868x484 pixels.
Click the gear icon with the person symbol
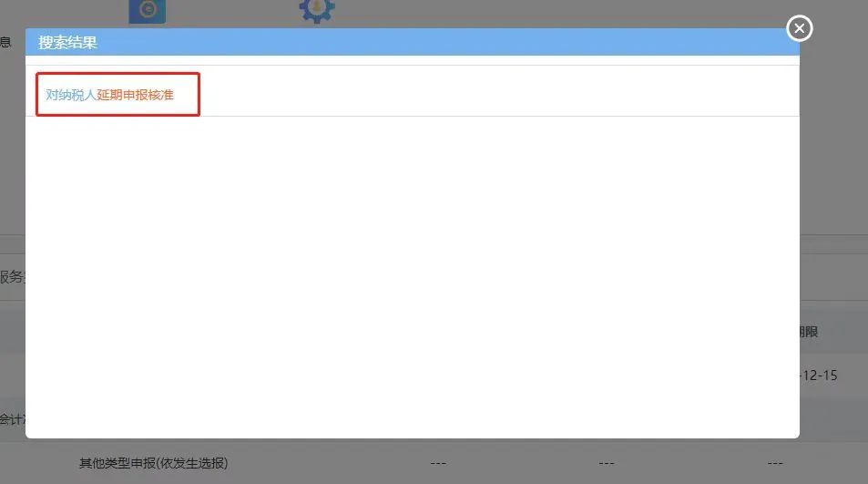317,11
